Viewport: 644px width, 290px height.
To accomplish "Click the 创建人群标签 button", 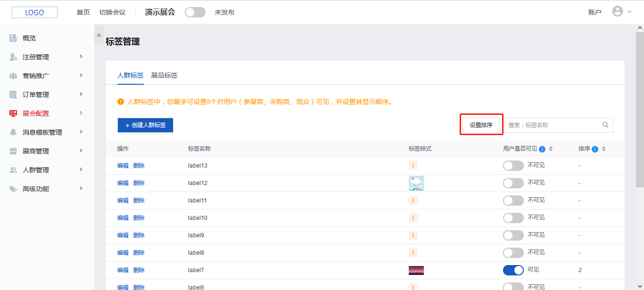I will pyautogui.click(x=145, y=125).
